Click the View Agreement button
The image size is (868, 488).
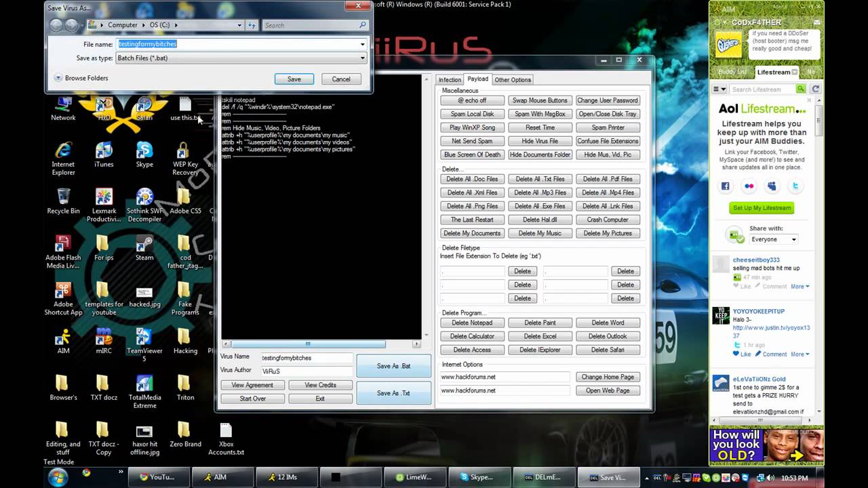pos(252,385)
